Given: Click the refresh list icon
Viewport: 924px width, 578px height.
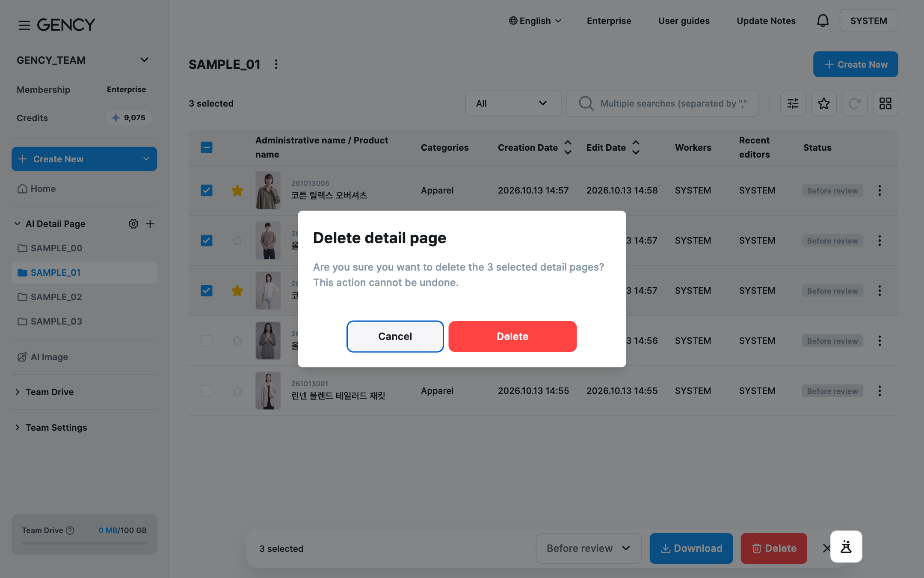Looking at the screenshot, I should pos(855,103).
